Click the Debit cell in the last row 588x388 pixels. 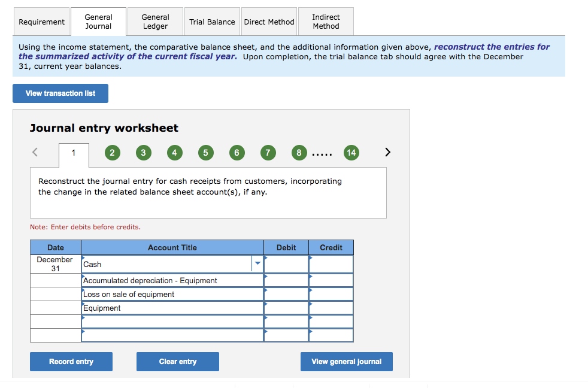pyautogui.click(x=286, y=335)
